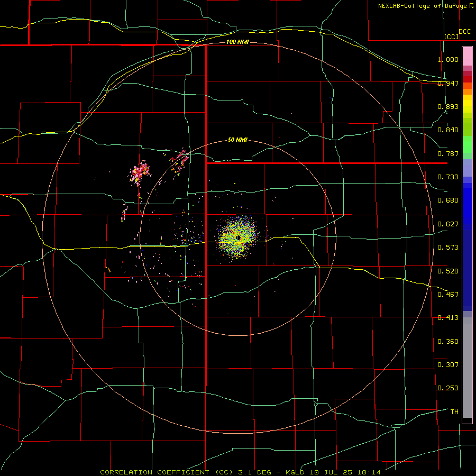
Task: Click the CORRELATION COEFFICIENT caption at bottom
Action: tap(241, 472)
